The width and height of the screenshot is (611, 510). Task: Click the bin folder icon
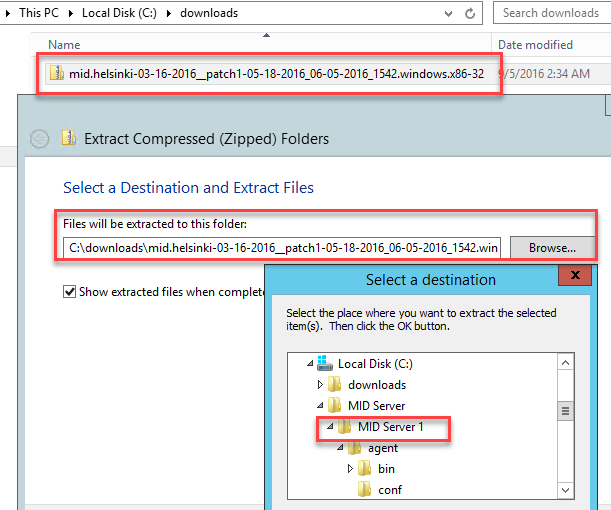click(x=364, y=468)
